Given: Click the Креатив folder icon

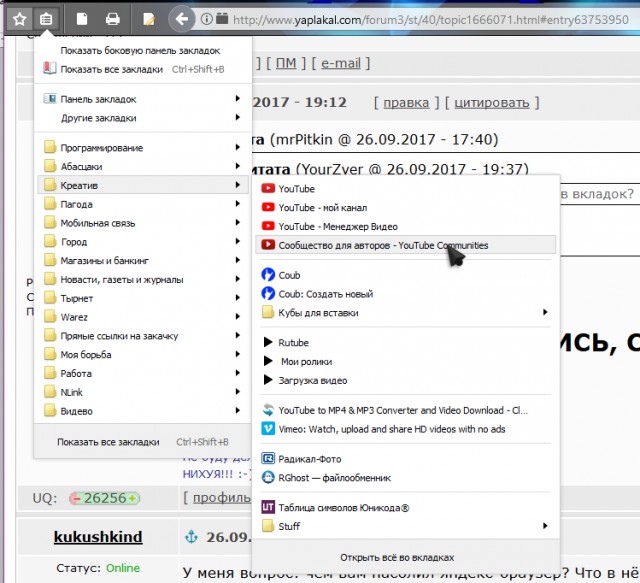Looking at the screenshot, I should [x=50, y=185].
